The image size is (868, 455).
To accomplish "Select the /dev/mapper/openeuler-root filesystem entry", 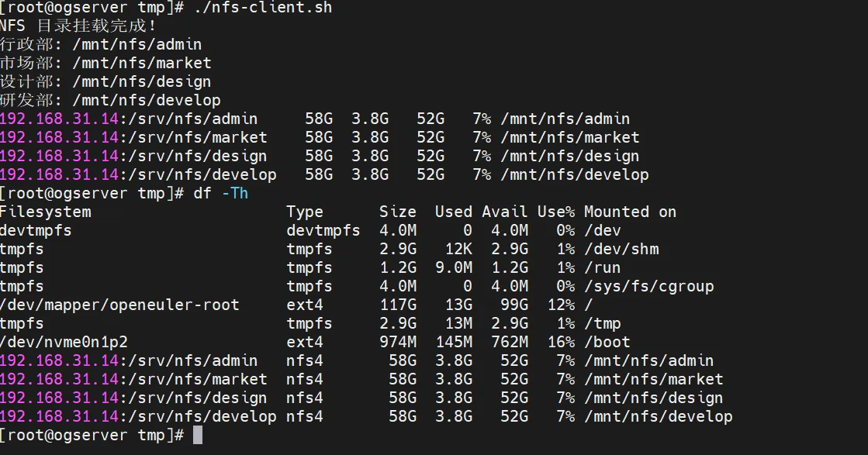I will click(120, 305).
